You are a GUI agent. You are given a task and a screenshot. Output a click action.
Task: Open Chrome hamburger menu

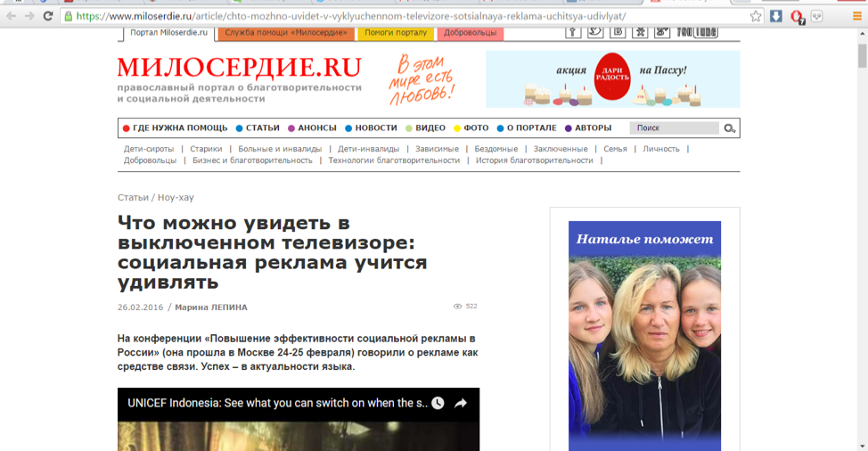tap(857, 17)
